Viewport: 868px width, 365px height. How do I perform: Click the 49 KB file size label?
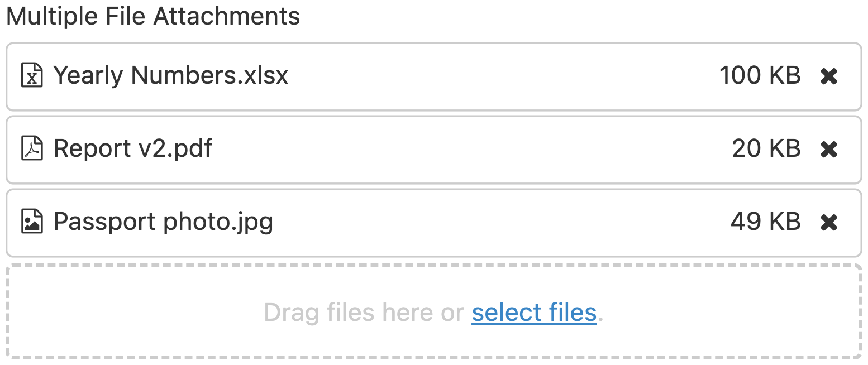click(x=765, y=222)
